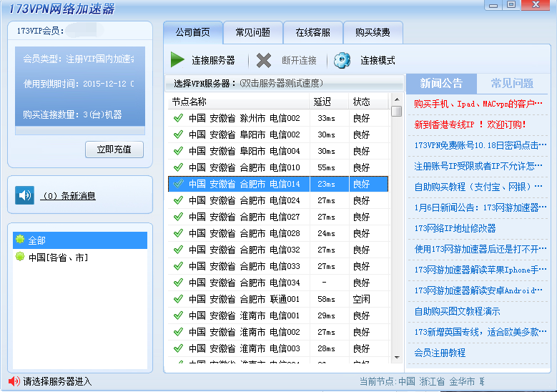This screenshot has height=392, width=557.
Task: Click checkmark icon of 滁州市 电信002 row
Action: (178, 118)
